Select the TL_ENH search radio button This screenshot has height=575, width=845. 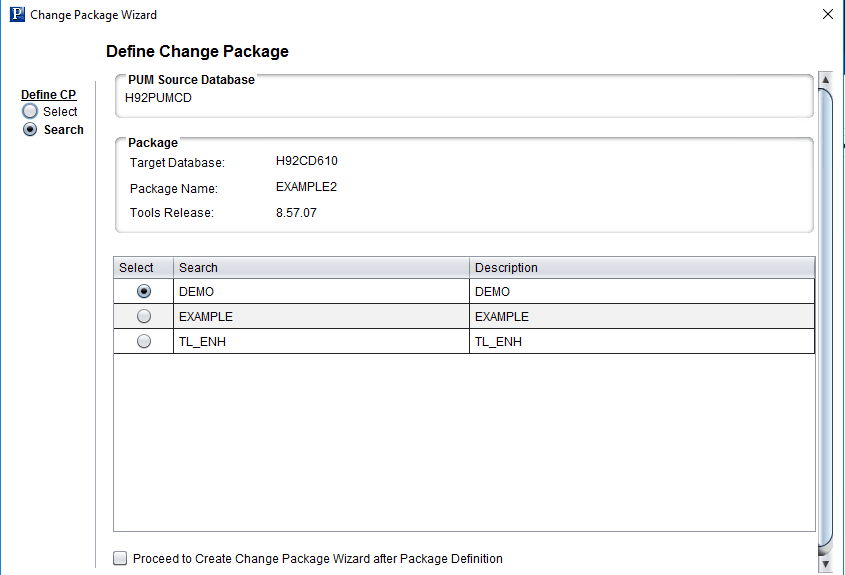click(x=144, y=342)
